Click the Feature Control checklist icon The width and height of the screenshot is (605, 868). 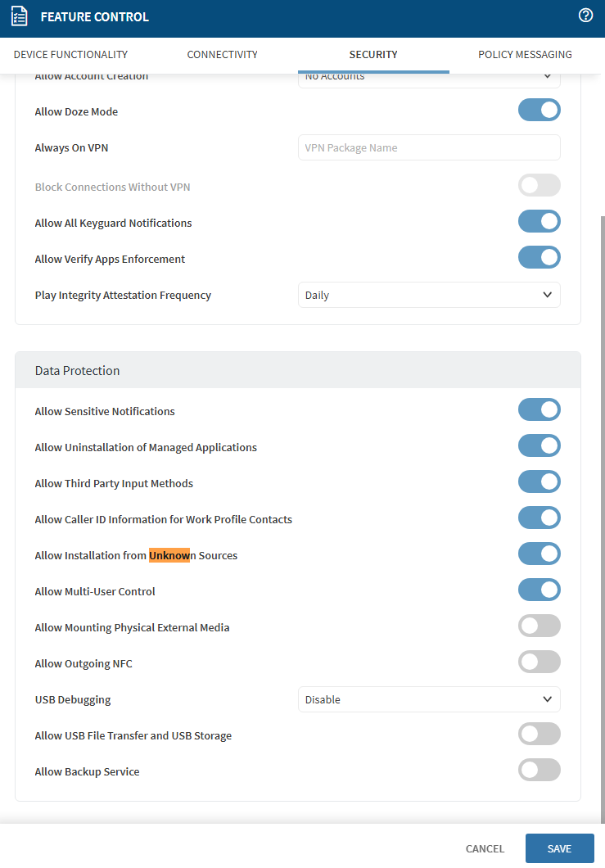pos(19,16)
